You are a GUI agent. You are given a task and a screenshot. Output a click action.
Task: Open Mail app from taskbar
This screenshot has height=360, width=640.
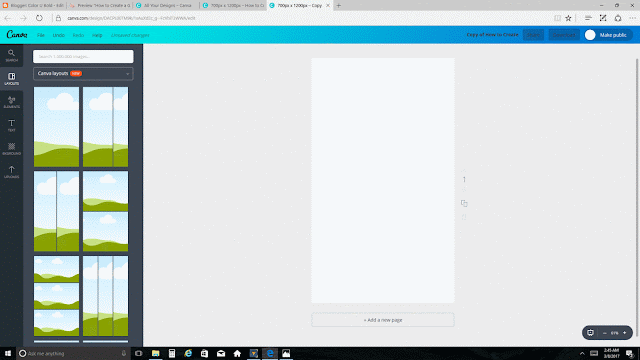point(221,353)
